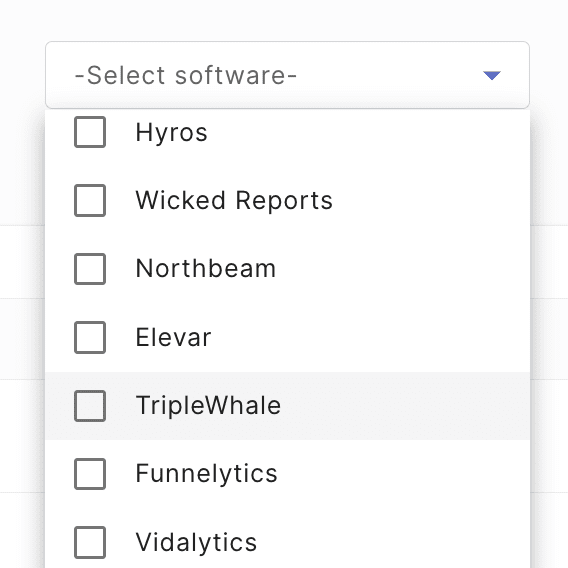Viewport: 568px width, 568px height.
Task: Select the Elevar checkbox
Action: point(90,337)
